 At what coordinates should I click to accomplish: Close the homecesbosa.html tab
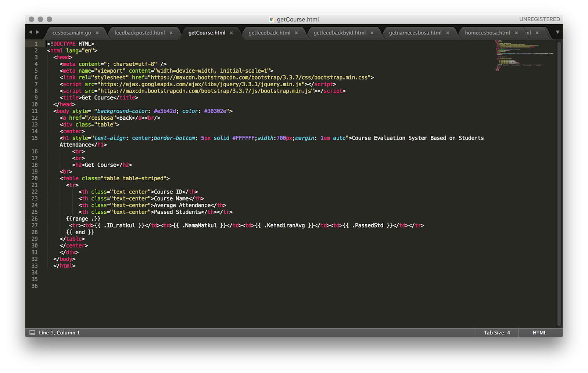pyautogui.click(x=516, y=33)
